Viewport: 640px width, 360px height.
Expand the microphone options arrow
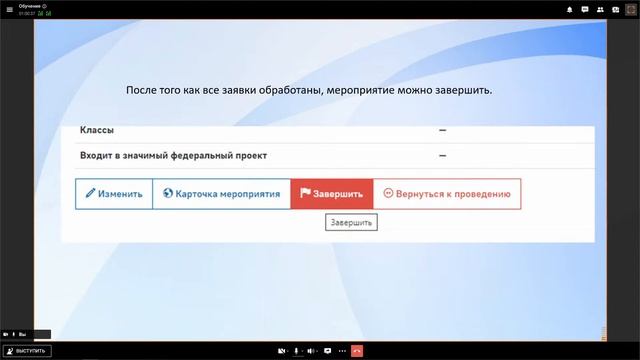pos(302,351)
